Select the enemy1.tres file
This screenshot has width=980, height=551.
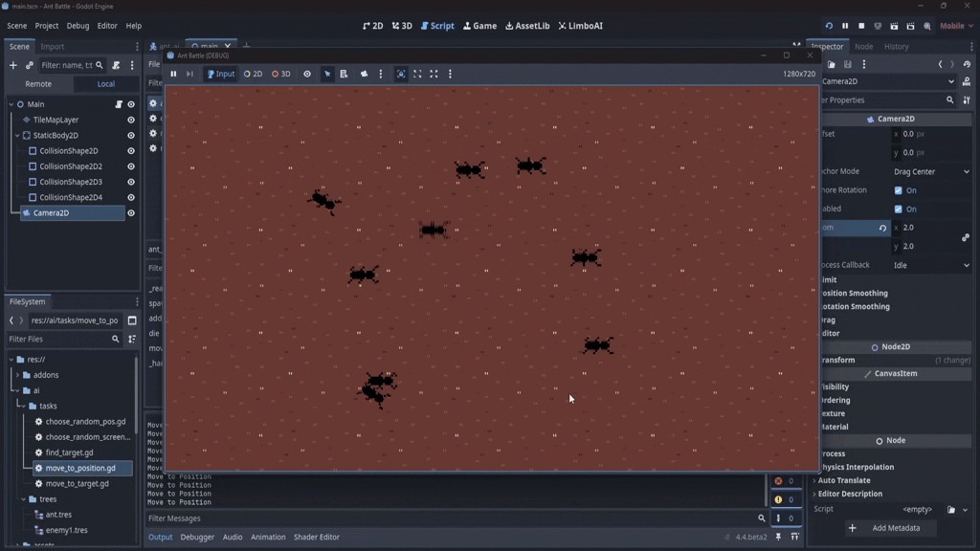(66, 530)
